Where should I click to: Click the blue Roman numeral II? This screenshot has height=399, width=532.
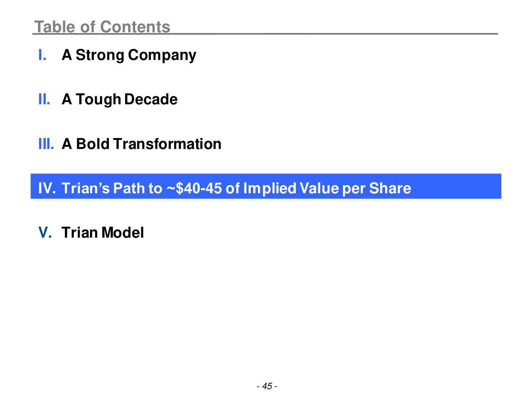pyautogui.click(x=44, y=99)
